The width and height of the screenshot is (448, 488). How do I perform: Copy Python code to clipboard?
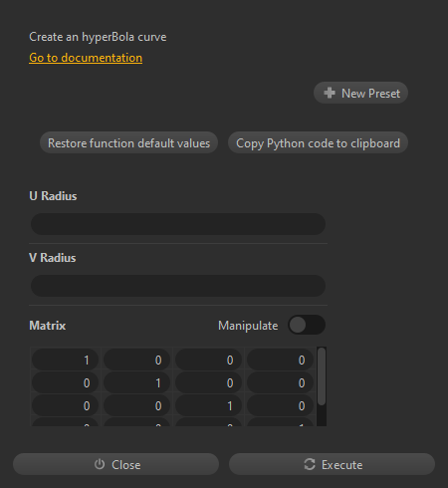318,142
